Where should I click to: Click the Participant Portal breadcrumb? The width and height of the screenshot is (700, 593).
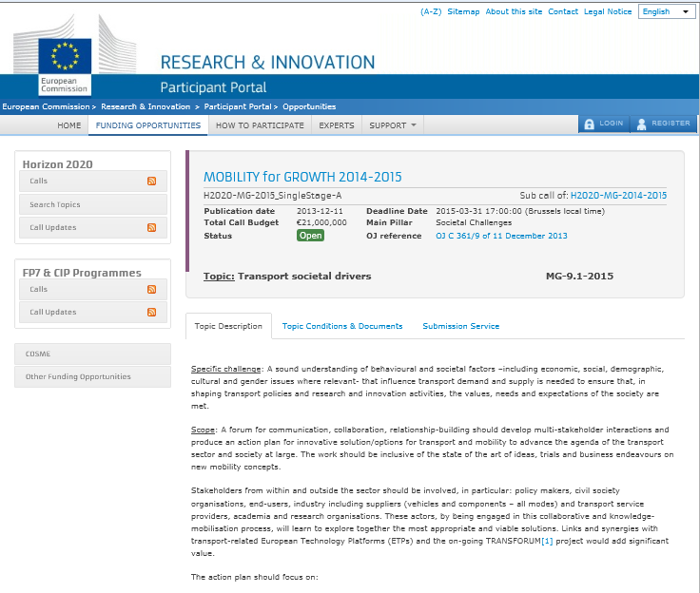[238, 106]
